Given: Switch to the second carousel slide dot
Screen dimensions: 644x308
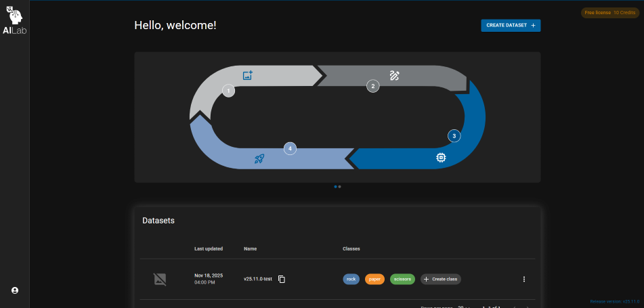Looking at the screenshot, I should point(339,186).
